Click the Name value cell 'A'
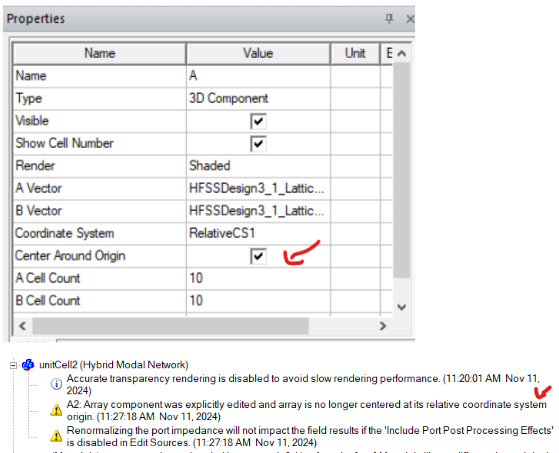This screenshot has width=559, height=453. [258, 76]
